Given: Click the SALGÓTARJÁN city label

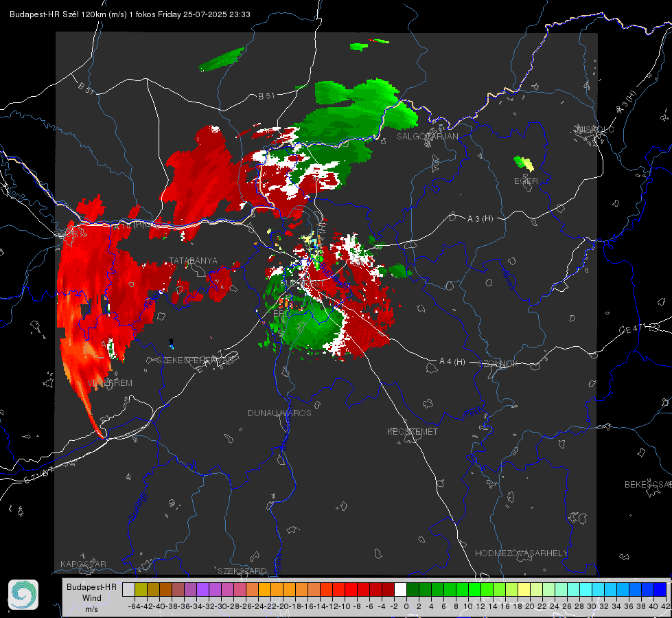Looking at the screenshot, I should (427, 137).
